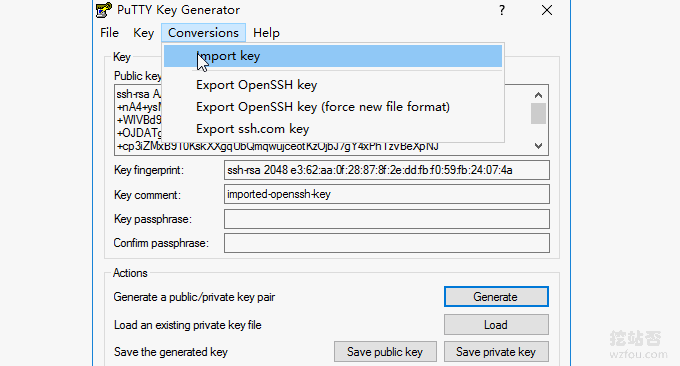Click the Key passphrase field
680x366 pixels.
point(387,219)
